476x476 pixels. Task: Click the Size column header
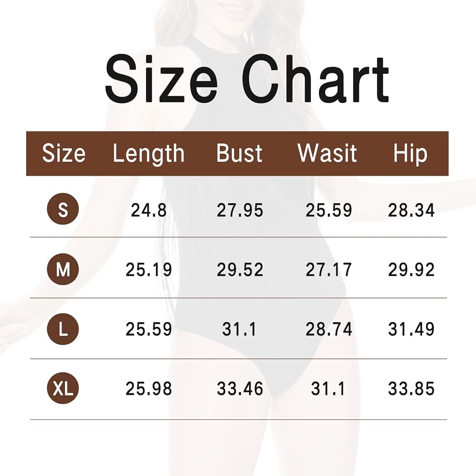[x=64, y=153]
